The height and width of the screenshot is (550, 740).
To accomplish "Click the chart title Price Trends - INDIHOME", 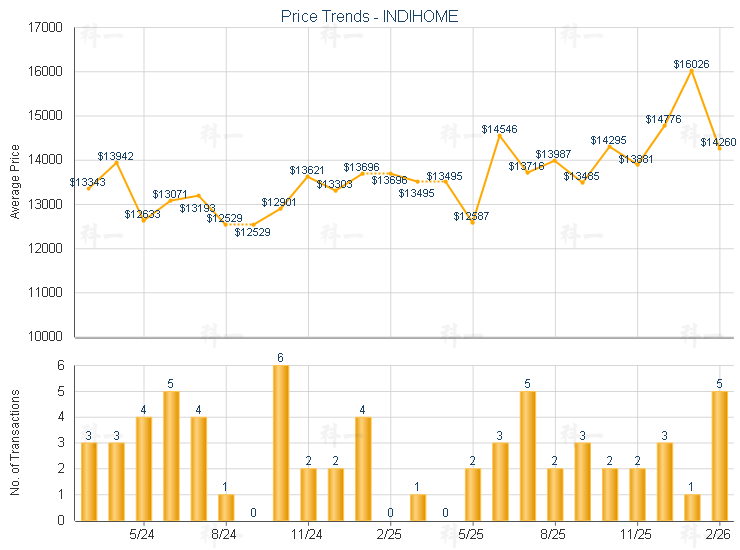I will [x=369, y=16].
